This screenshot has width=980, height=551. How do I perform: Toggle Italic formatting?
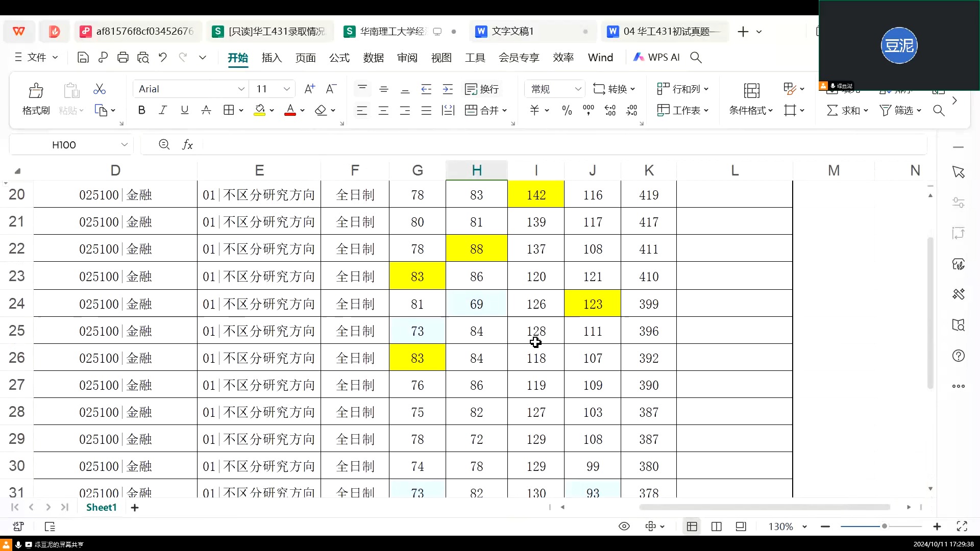[163, 110]
